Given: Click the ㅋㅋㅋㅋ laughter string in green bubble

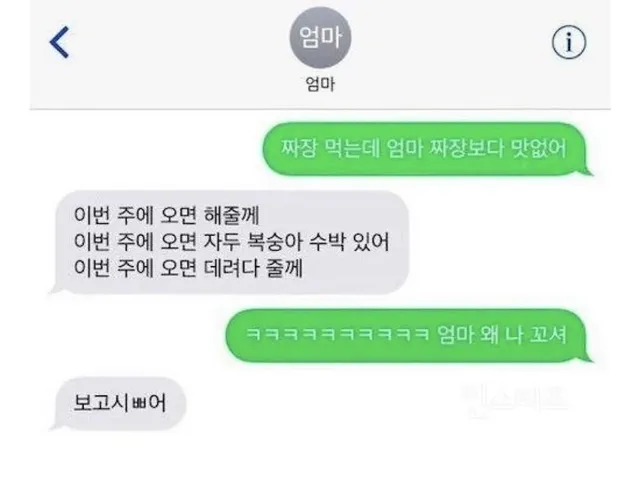Looking at the screenshot, I should (337, 335).
